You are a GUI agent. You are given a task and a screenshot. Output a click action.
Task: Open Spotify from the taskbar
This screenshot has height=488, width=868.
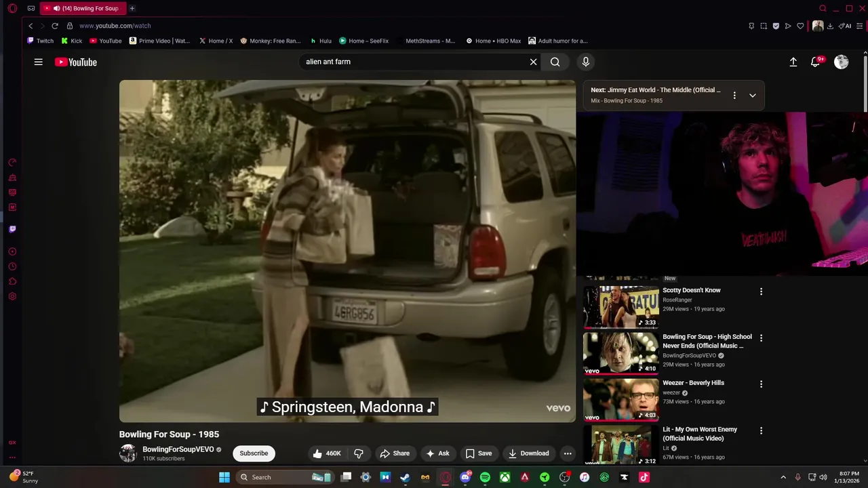tap(485, 477)
